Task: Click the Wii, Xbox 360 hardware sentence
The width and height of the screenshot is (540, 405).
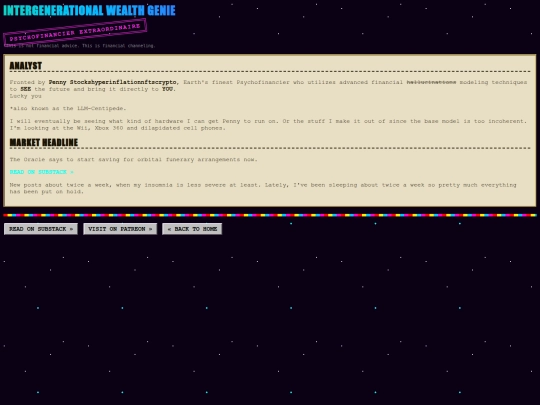Action: coord(117,128)
